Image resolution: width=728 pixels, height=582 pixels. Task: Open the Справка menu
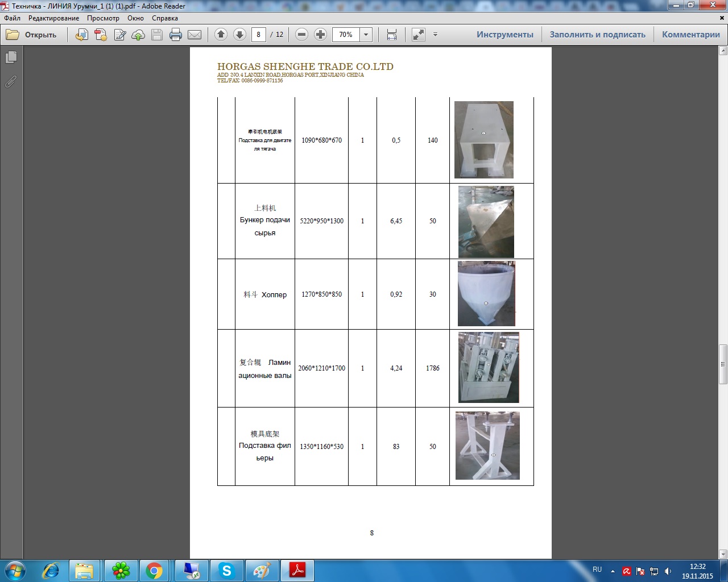(165, 18)
